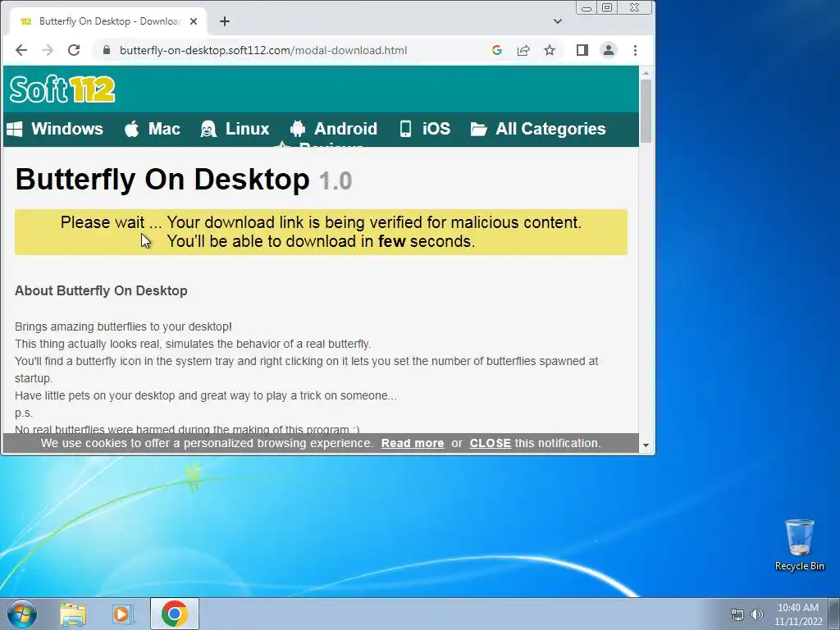The width and height of the screenshot is (840, 630).
Task: Select the Recycle Bin desktop icon
Action: (799, 545)
